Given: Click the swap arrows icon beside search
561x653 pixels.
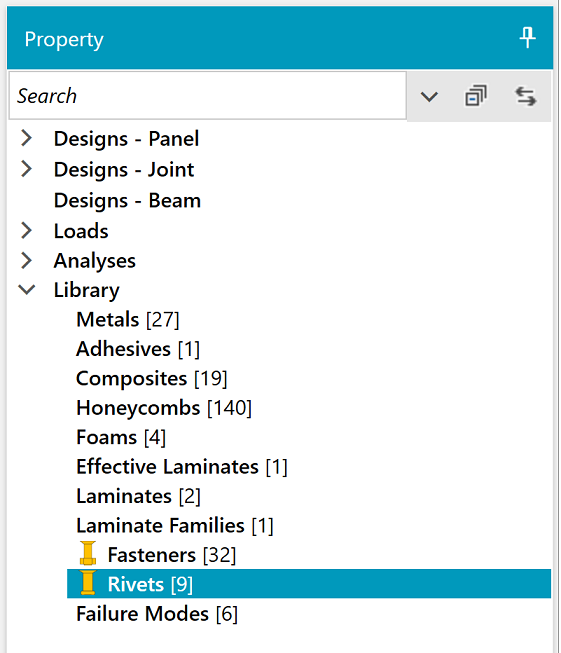Looking at the screenshot, I should 526,96.
